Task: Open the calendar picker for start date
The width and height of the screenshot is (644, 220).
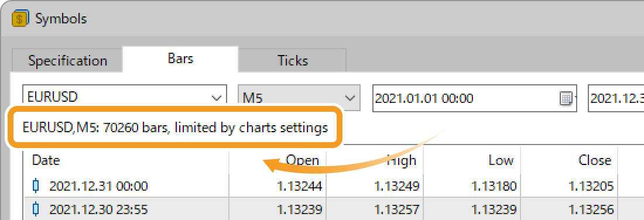Action: [566, 98]
